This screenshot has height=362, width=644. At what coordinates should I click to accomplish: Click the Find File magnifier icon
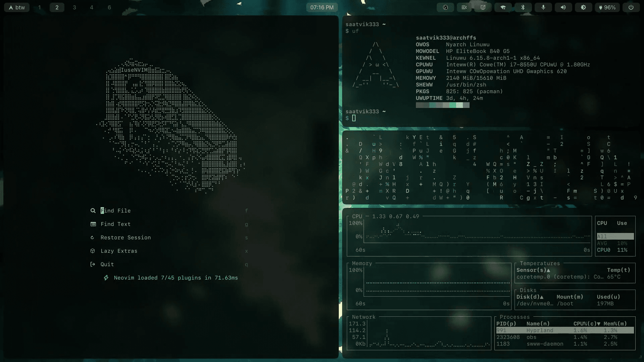click(x=93, y=210)
